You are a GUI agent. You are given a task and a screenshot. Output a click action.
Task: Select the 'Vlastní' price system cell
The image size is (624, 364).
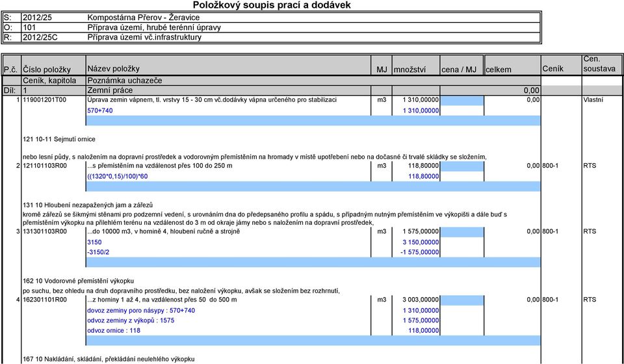click(593, 100)
